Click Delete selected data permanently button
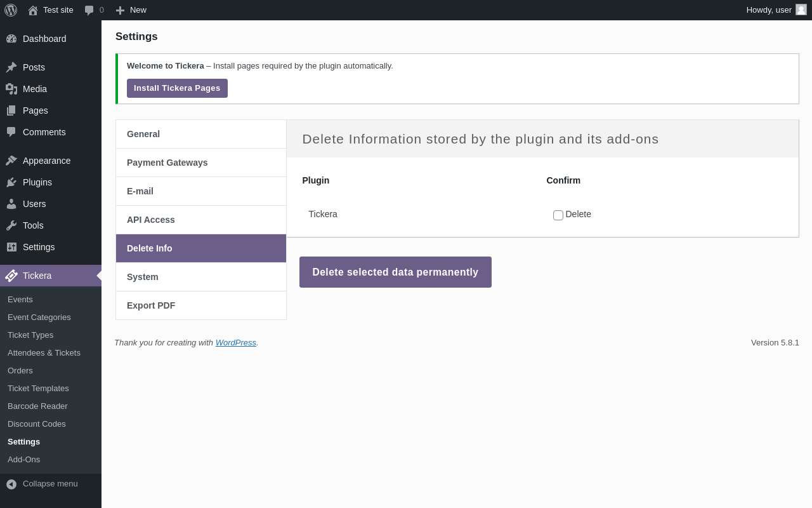This screenshot has width=812, height=508. (x=395, y=272)
